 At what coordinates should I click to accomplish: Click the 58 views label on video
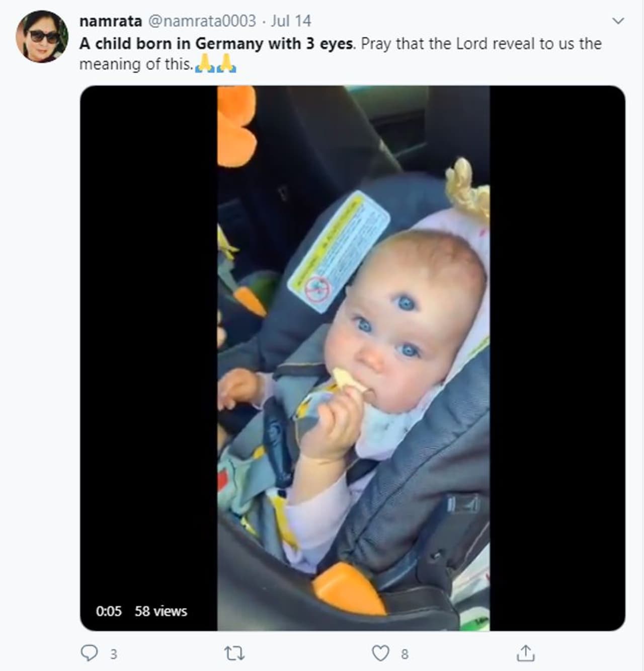click(x=160, y=611)
